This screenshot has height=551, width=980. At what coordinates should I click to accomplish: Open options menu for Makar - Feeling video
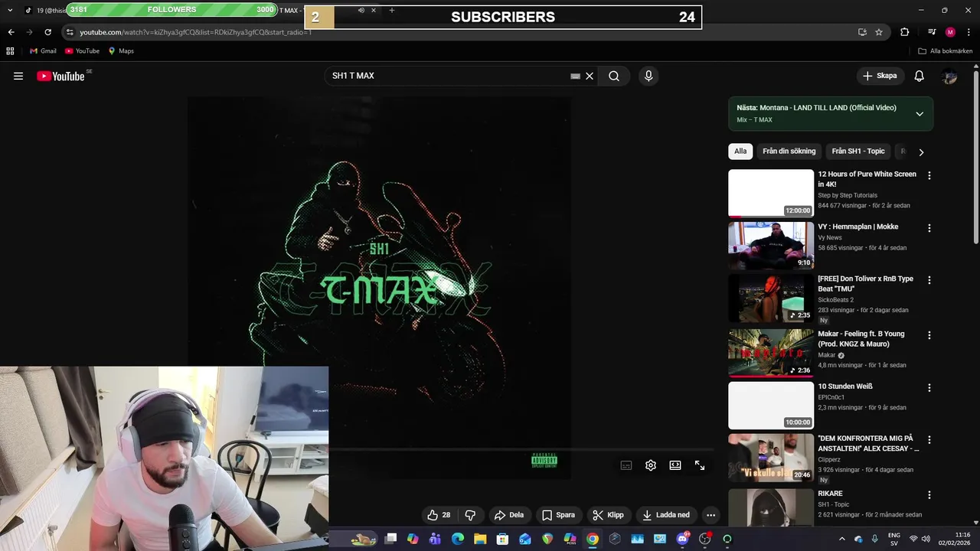929,335
